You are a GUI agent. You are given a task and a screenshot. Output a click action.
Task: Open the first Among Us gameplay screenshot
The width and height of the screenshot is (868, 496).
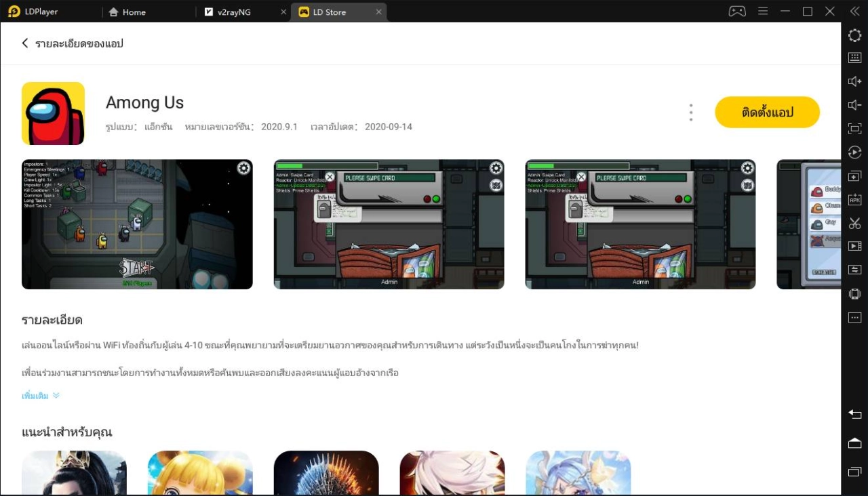138,224
